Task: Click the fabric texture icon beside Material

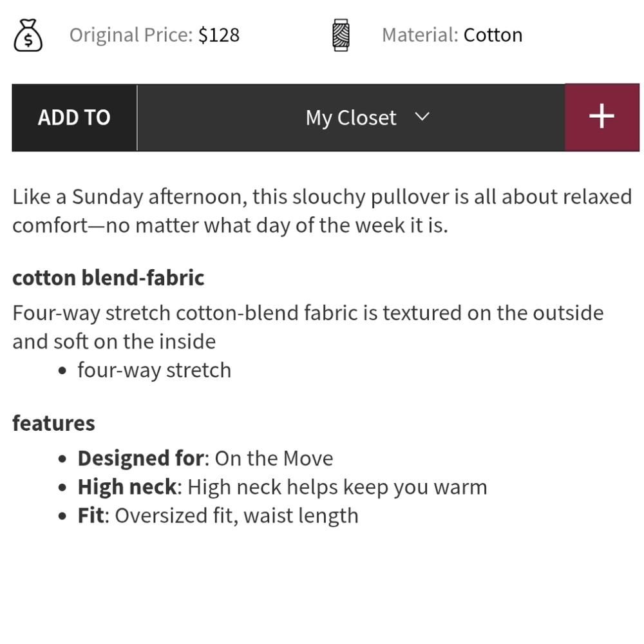Action: click(x=339, y=35)
